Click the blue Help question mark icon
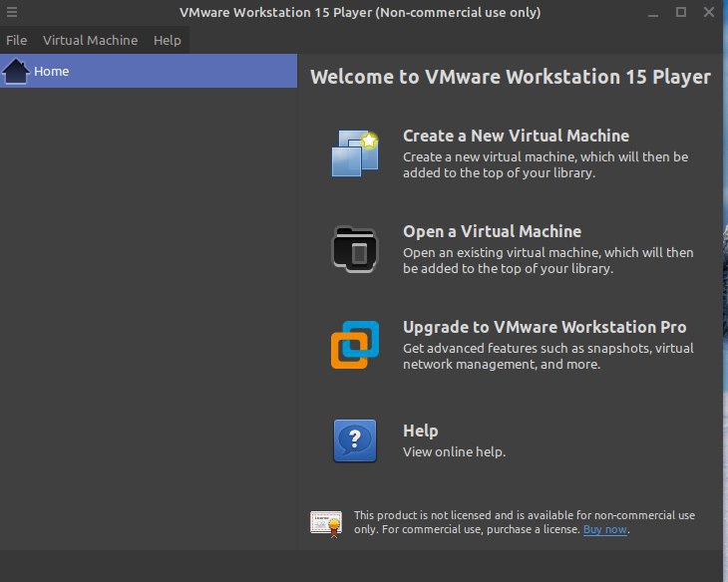The width and height of the screenshot is (728, 582). tap(355, 440)
